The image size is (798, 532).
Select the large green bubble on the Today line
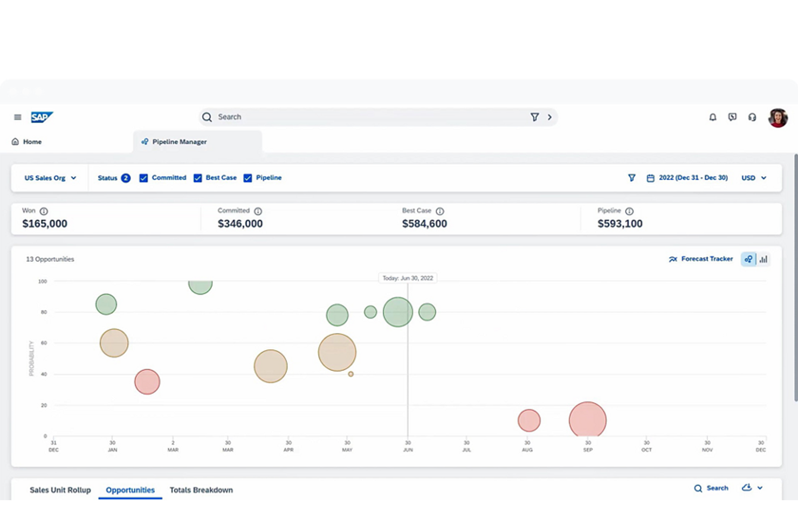tap(398, 312)
